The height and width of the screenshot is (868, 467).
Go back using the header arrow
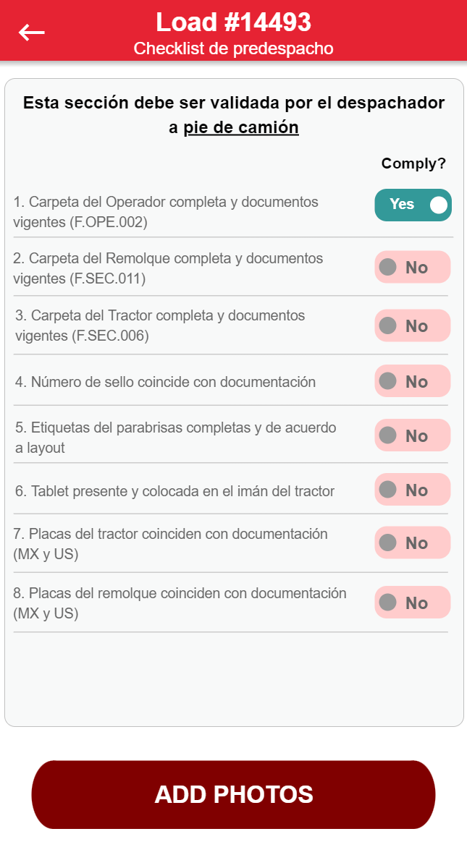32,32
